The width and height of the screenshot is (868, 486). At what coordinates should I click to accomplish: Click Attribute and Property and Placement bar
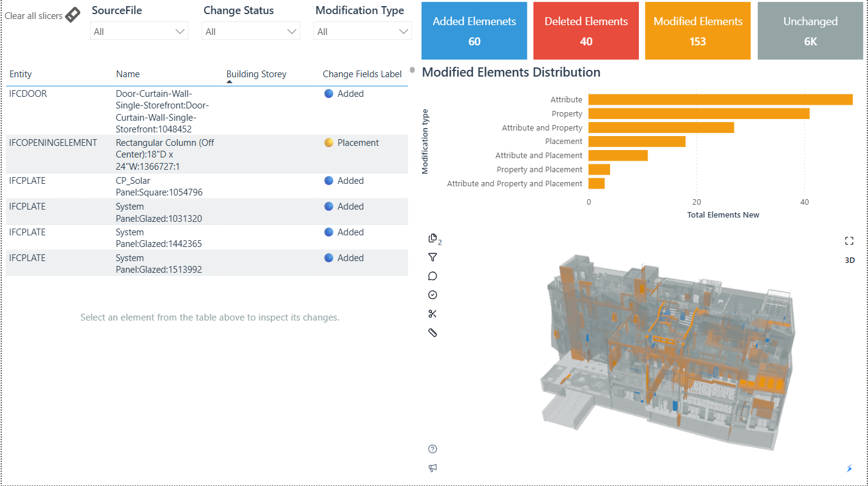(x=597, y=183)
